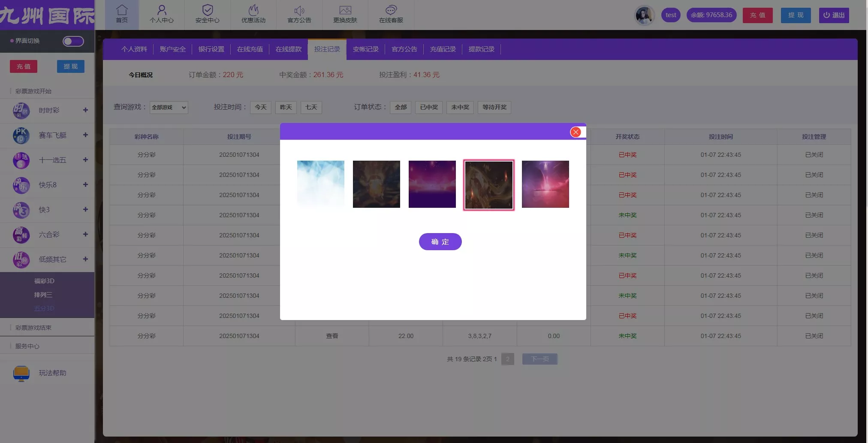This screenshot has height=443, width=868.
Task: Expand the 快乐8 category
Action: [85, 185]
